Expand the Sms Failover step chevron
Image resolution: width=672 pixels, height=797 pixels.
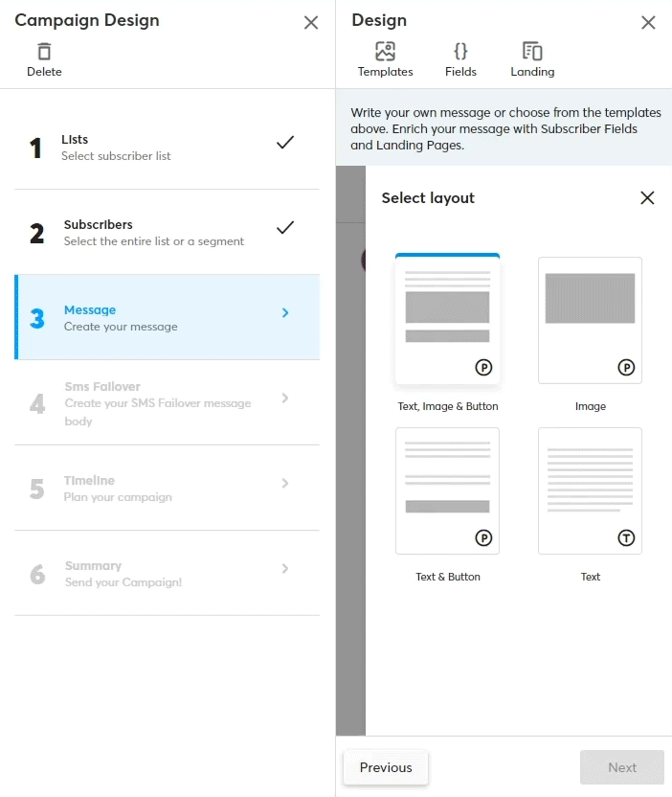click(285, 398)
